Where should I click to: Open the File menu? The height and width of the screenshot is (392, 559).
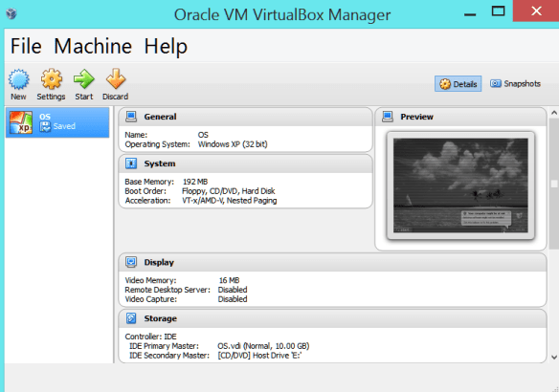(26, 46)
